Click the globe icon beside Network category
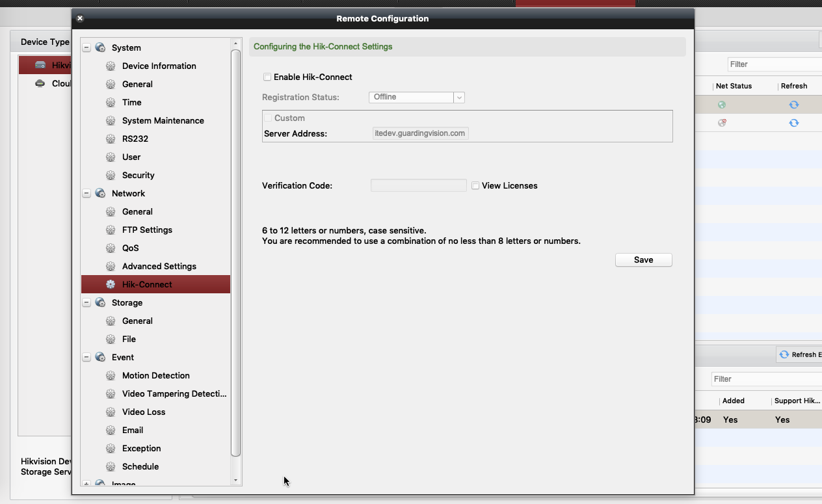Viewport: 822px width, 504px height. pyautogui.click(x=100, y=193)
